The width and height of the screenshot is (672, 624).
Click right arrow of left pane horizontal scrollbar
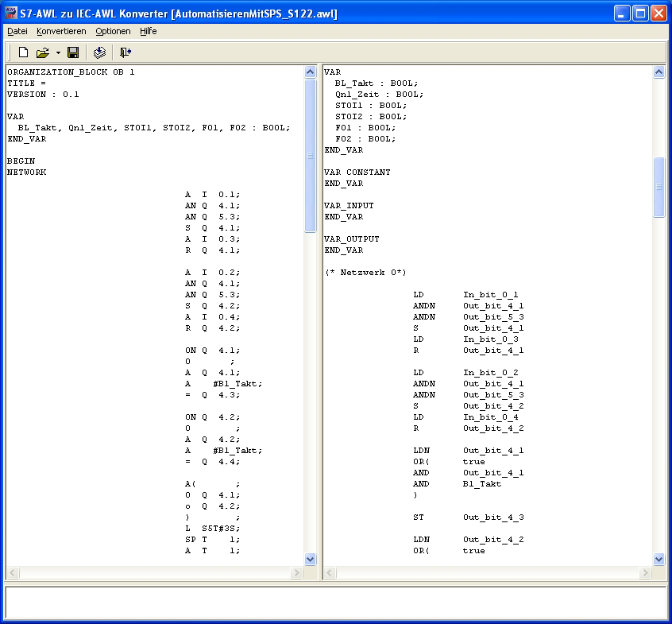[x=296, y=572]
